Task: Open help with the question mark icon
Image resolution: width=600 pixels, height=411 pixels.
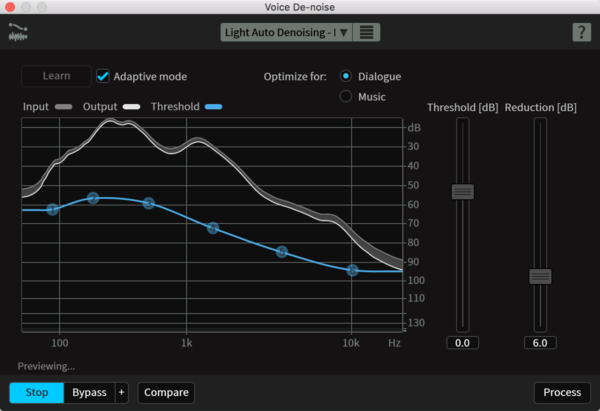Action: pyautogui.click(x=581, y=33)
